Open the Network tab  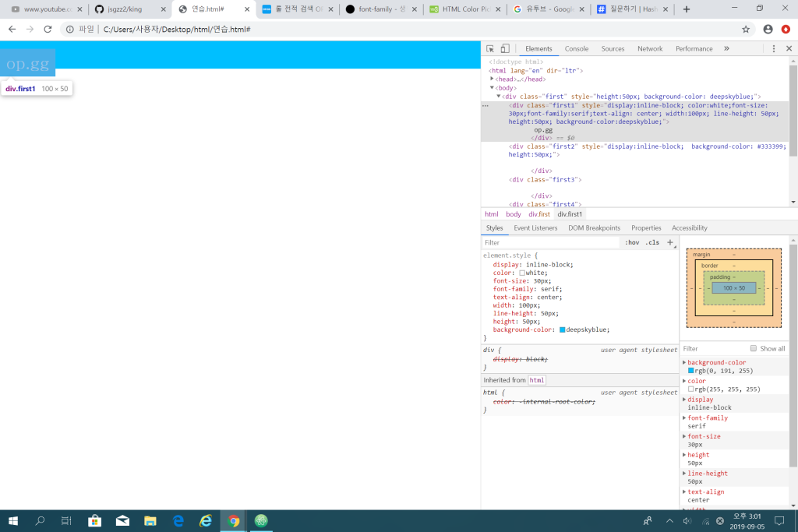point(650,49)
